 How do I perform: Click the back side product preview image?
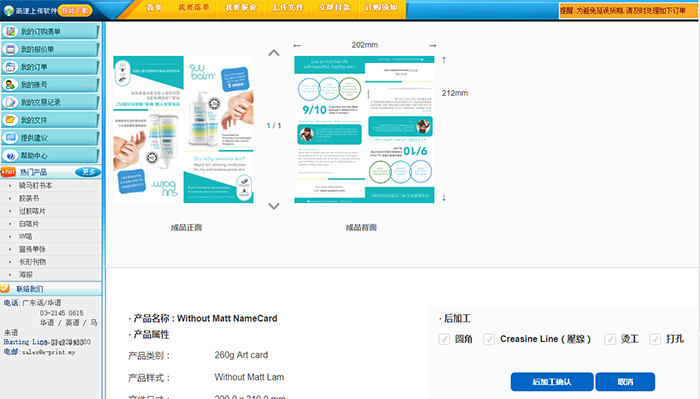364,129
